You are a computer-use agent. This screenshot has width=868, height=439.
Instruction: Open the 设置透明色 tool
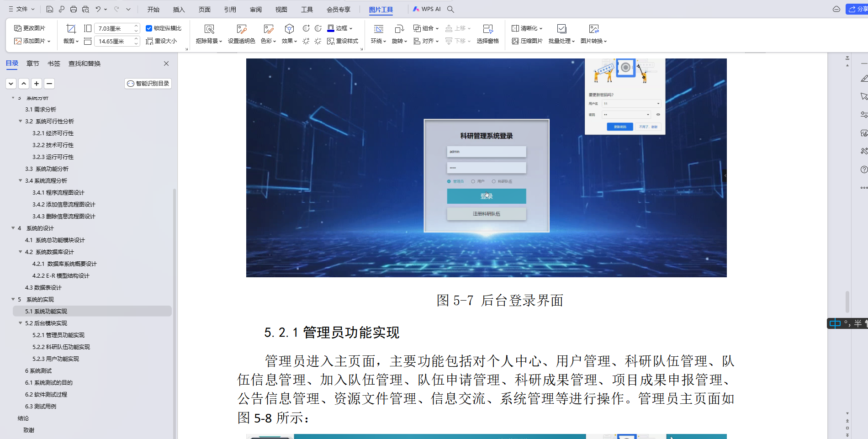(x=242, y=34)
